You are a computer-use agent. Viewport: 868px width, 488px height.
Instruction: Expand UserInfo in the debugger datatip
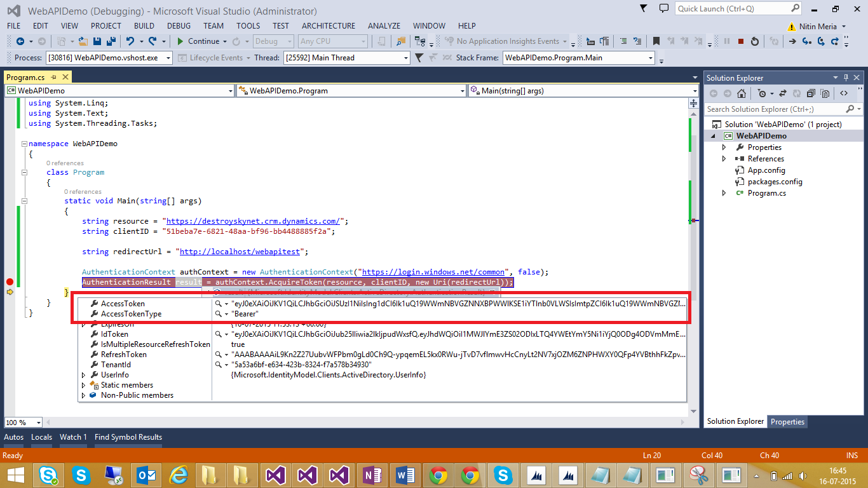click(x=83, y=375)
